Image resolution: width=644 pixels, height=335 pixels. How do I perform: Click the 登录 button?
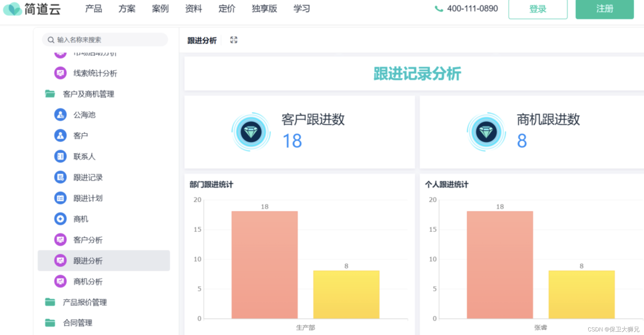coord(538,9)
